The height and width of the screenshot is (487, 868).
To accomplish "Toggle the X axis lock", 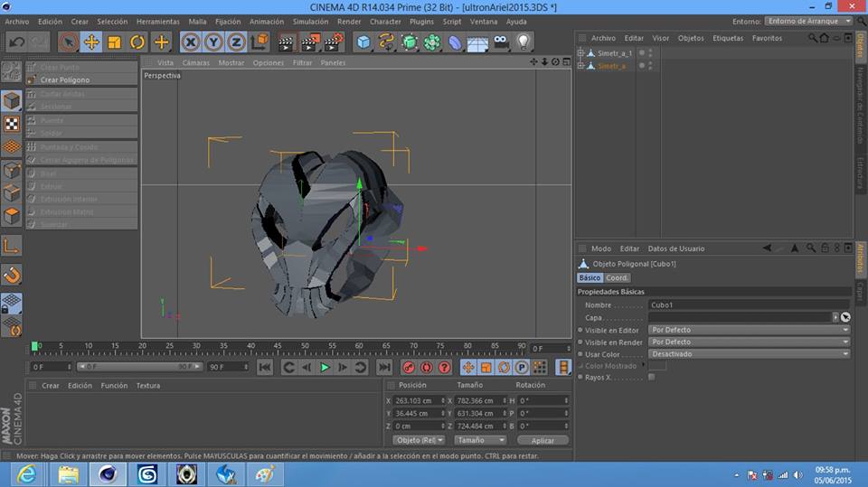I will [x=191, y=42].
